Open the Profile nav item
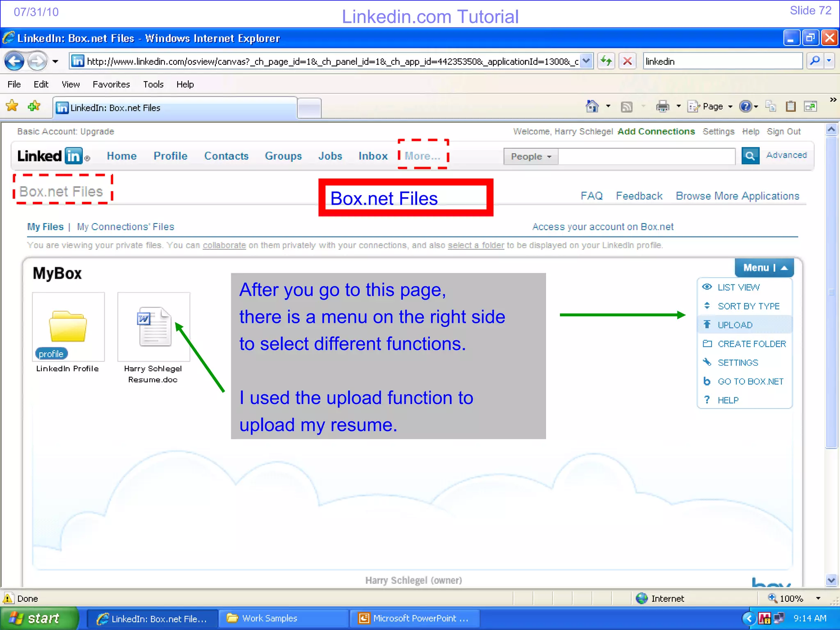Image resolution: width=840 pixels, height=630 pixels. click(171, 156)
